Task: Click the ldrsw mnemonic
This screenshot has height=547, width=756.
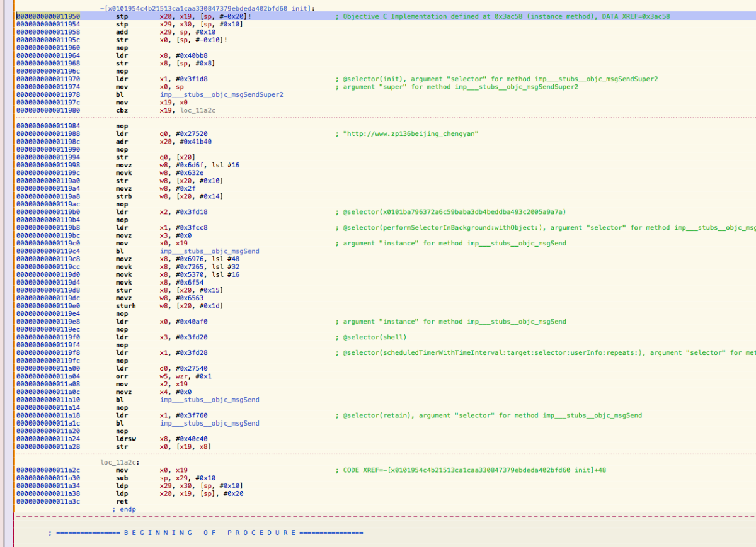Action: tap(126, 439)
